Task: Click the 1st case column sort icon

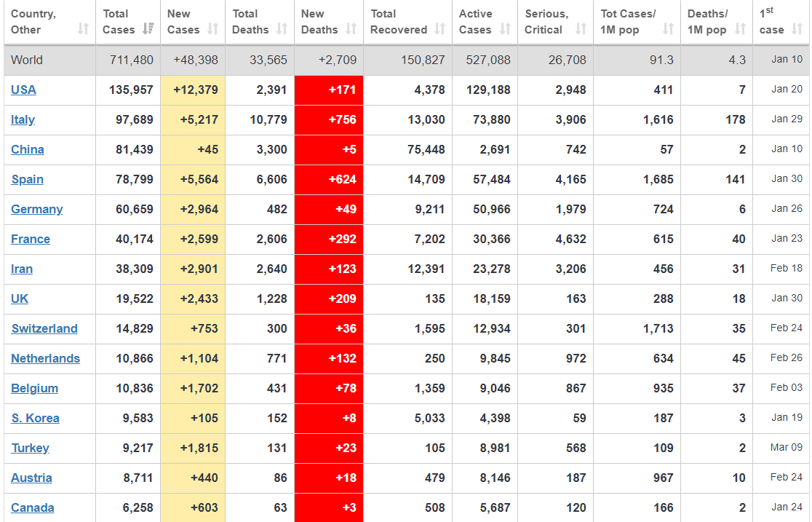Action: pyautogui.click(x=797, y=29)
